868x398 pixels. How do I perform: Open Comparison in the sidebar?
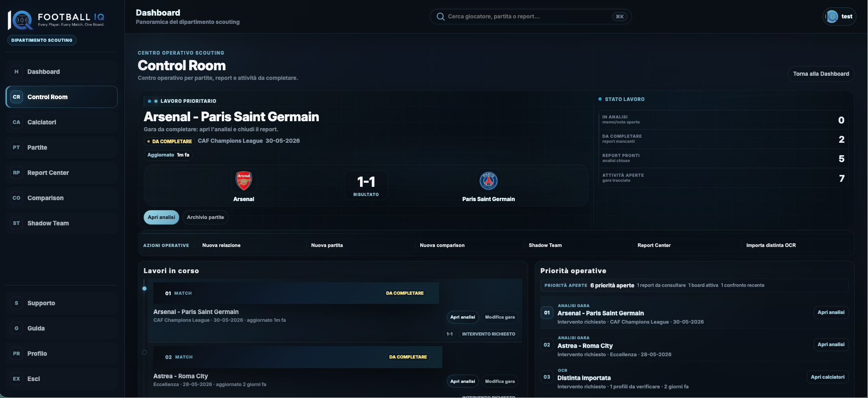pos(62,198)
